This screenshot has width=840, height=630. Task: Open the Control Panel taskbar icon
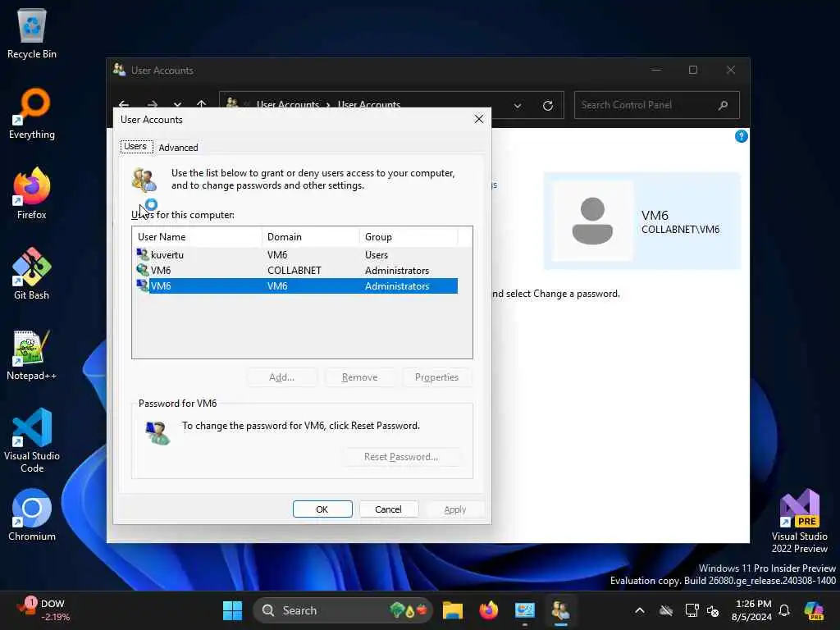click(524, 610)
